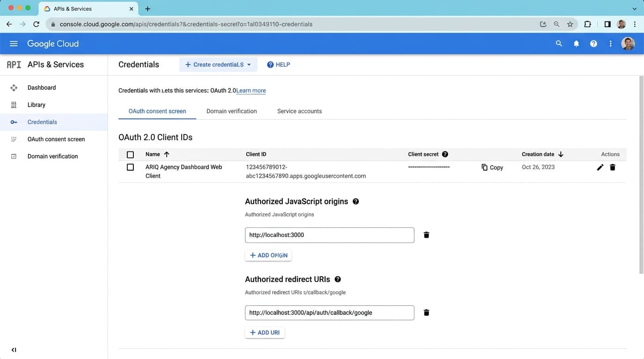
Task: Open the Google Cloud hamburger navigation menu
Action: 14,43
